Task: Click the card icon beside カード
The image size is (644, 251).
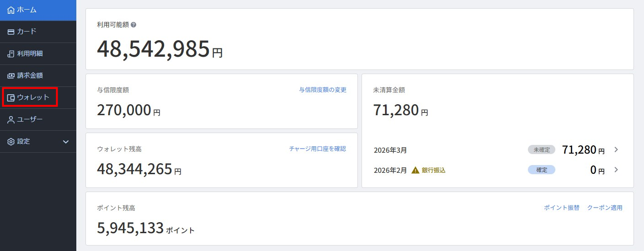Action: 11,32
